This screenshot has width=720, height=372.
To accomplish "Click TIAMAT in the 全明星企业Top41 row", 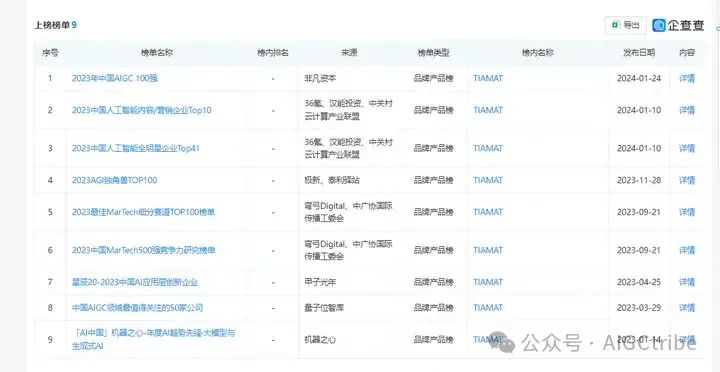I will point(488,148).
